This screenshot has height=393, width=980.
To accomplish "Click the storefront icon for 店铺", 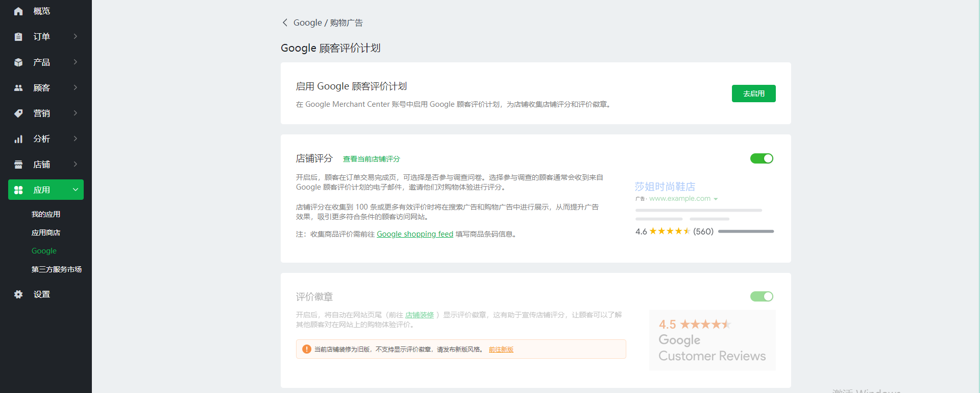I will [x=18, y=165].
